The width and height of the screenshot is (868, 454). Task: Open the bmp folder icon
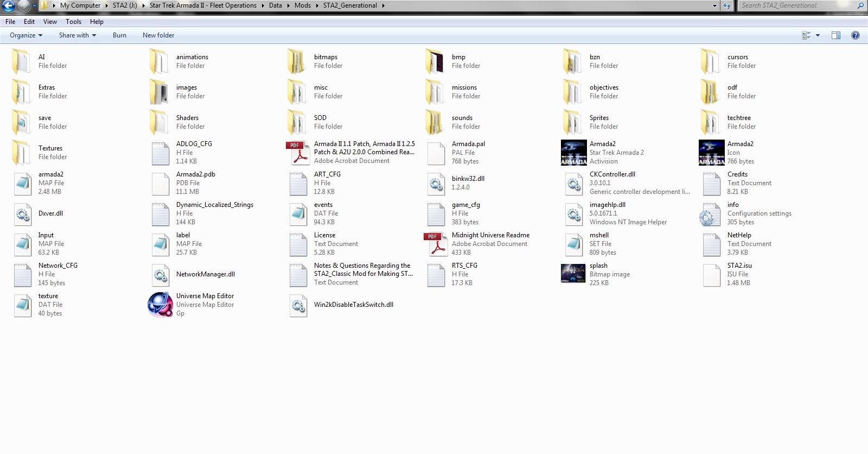(436, 61)
